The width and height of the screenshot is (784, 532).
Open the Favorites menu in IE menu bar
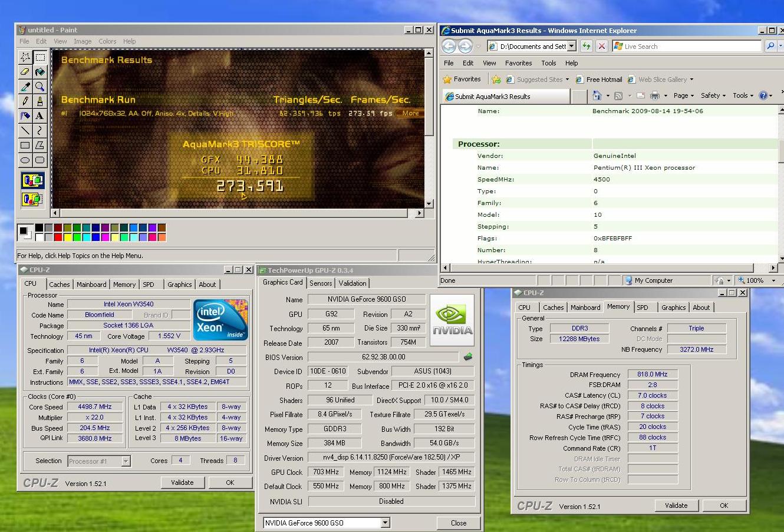coord(518,63)
